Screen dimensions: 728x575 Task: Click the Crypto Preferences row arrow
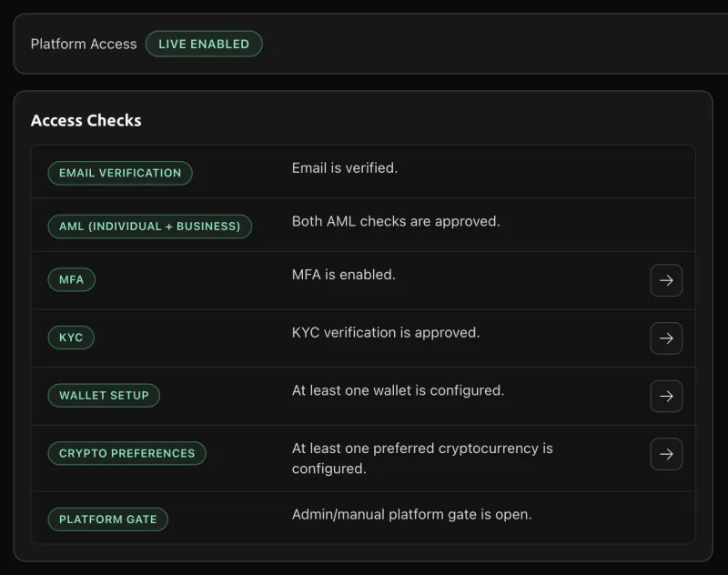666,454
